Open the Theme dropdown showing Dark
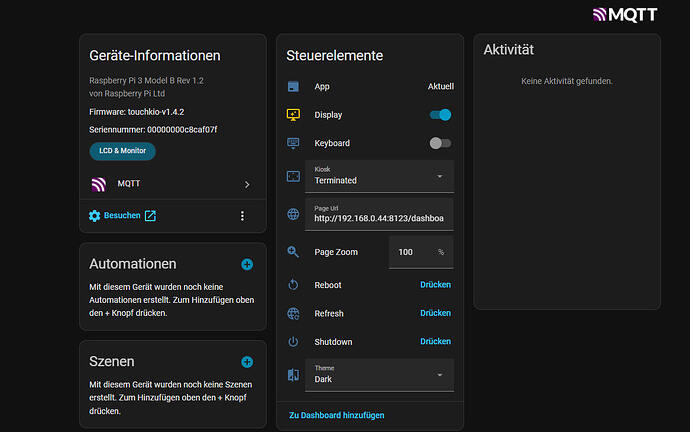690x432 pixels. pos(377,375)
